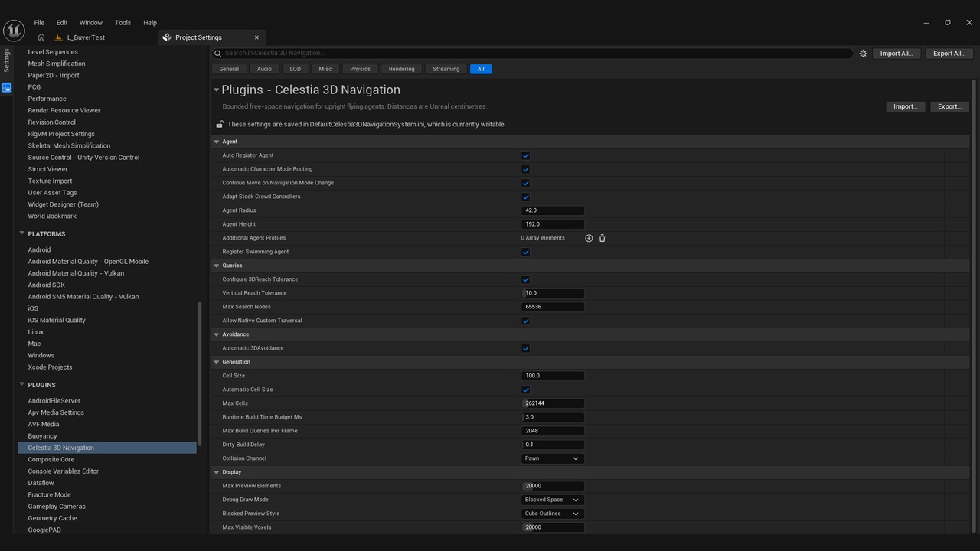The height and width of the screenshot is (551, 980).
Task: Open the File menu
Action: click(39, 23)
